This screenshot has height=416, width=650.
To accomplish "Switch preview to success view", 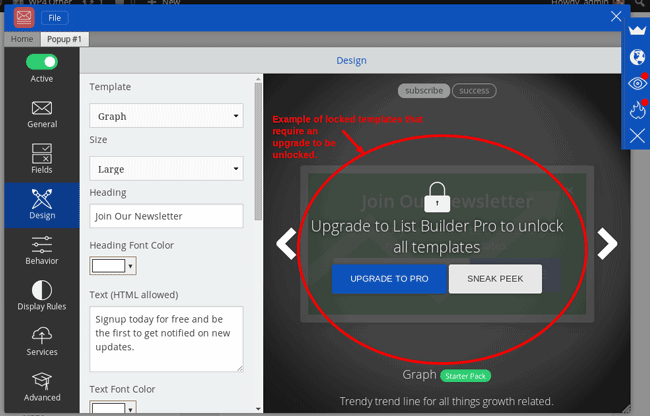I will click(474, 91).
